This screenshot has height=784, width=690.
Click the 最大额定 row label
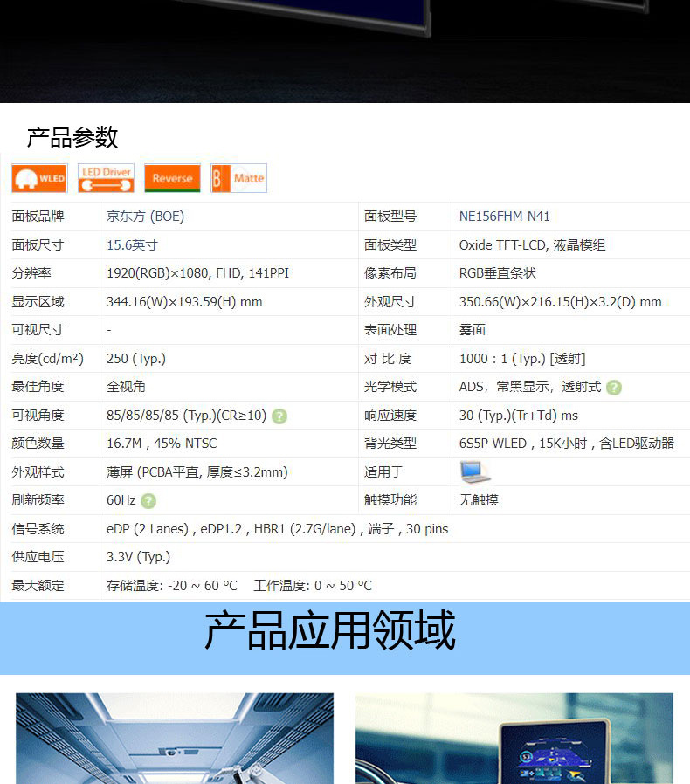[38, 586]
